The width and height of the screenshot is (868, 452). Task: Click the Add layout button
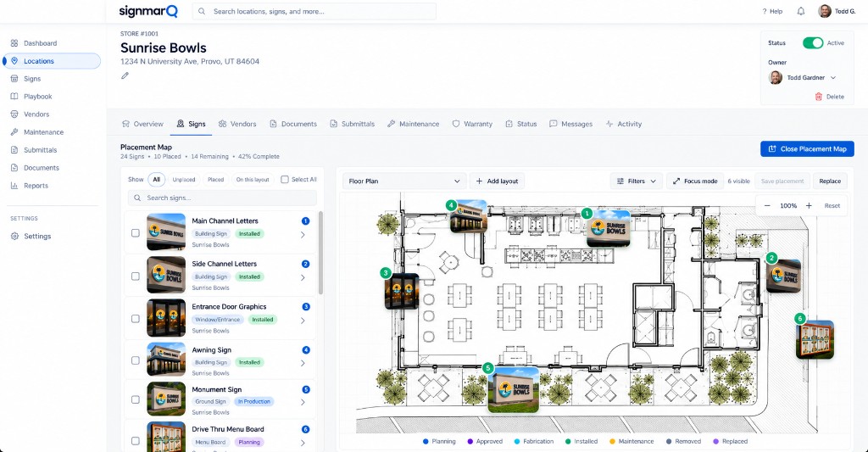click(497, 181)
